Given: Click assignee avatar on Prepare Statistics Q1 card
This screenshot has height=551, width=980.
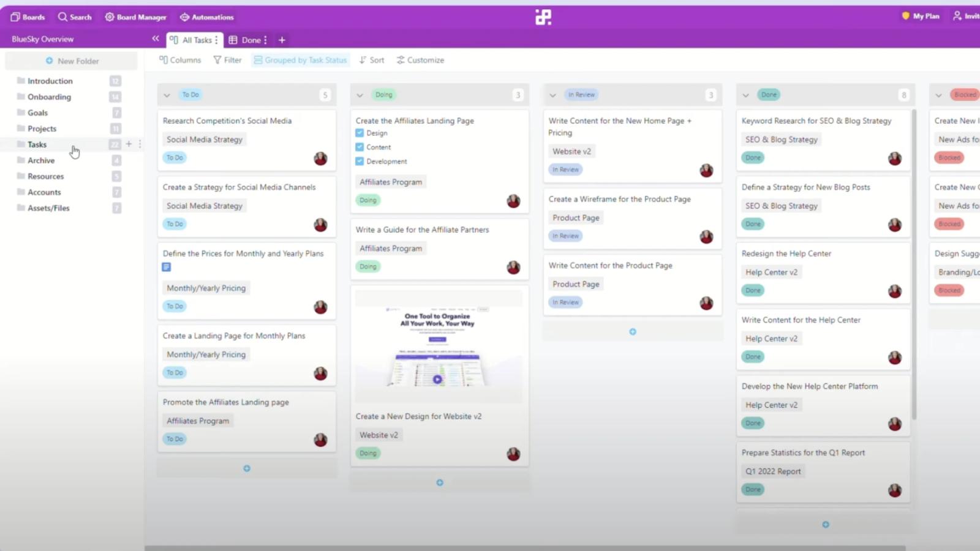Looking at the screenshot, I should pyautogui.click(x=895, y=490).
